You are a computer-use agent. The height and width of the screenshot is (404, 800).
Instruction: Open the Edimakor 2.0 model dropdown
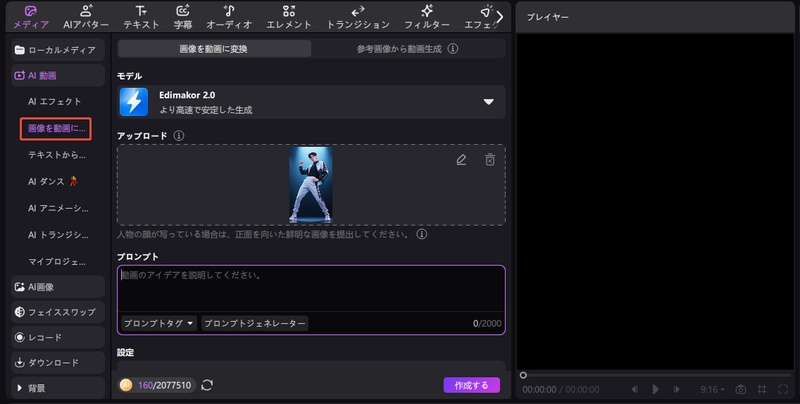[489, 102]
